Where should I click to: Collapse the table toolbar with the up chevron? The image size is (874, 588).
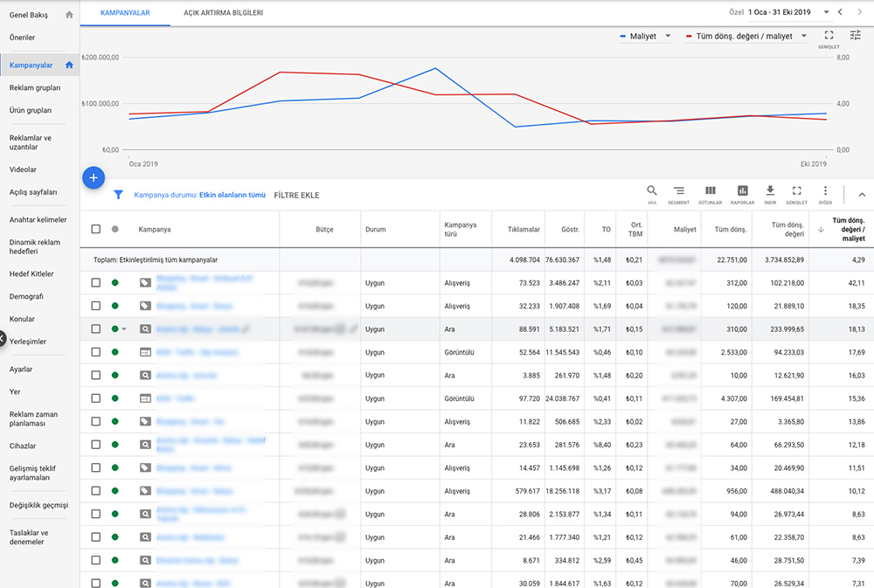click(862, 195)
